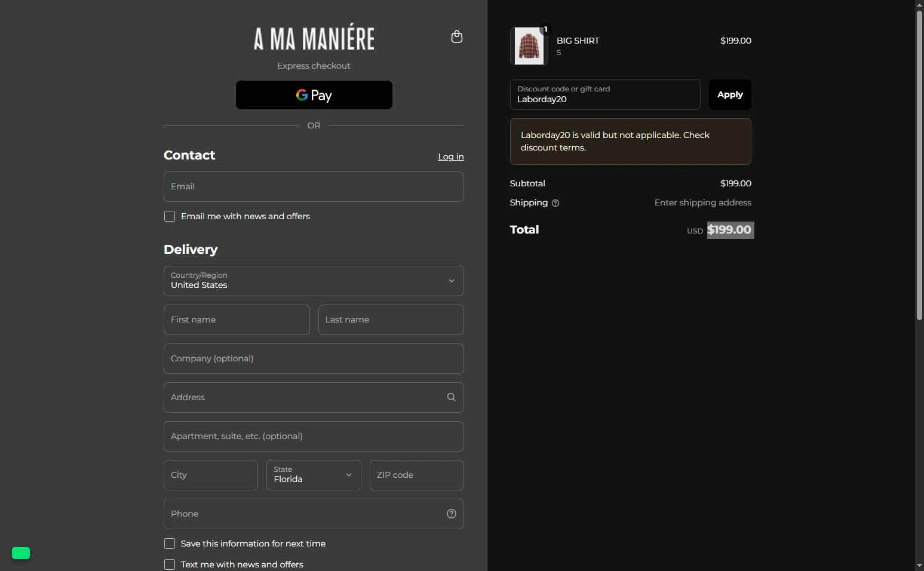
Task: Apply the discount code
Action: (730, 95)
